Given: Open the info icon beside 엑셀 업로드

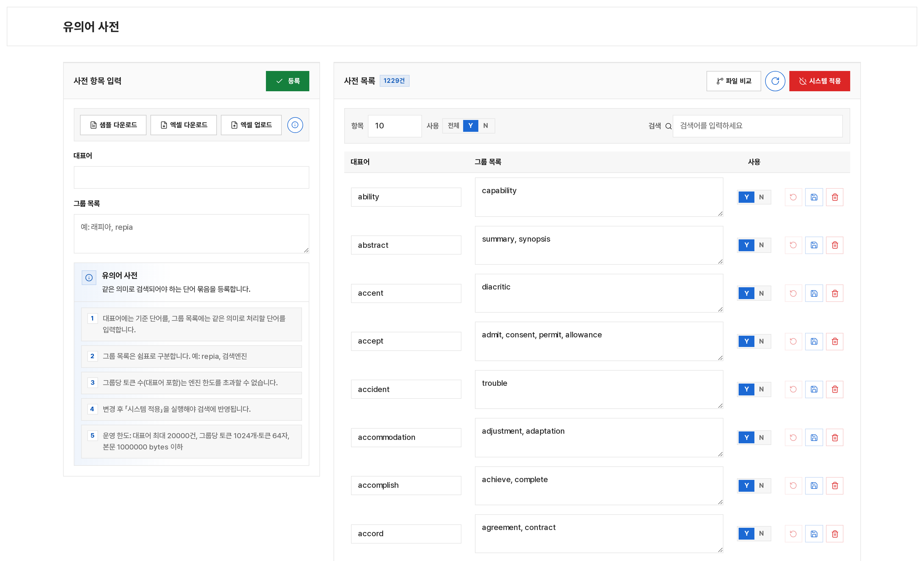Looking at the screenshot, I should [x=295, y=125].
